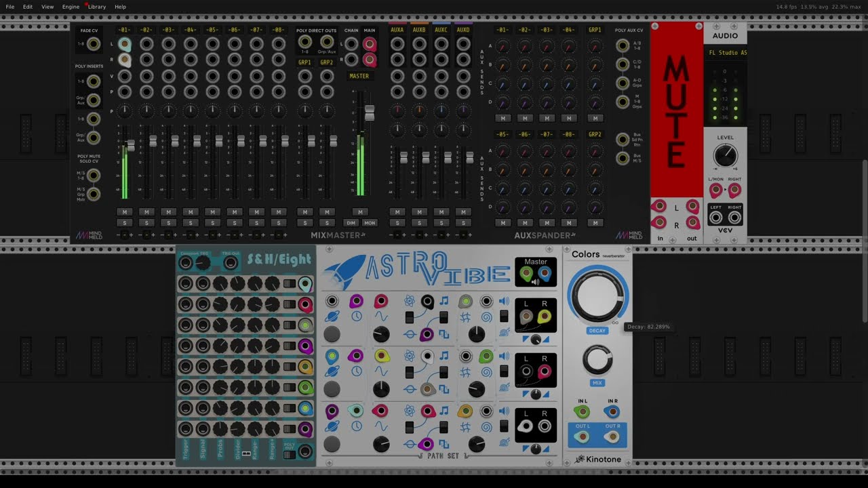868x488 pixels.
Task: Click the S&H/Eight Common TRG jack
Action: coord(186,262)
